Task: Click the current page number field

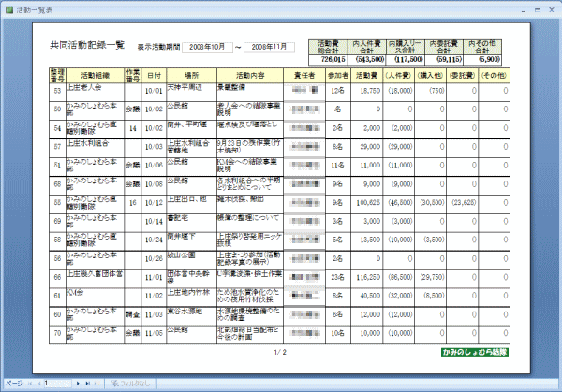Action: tap(58, 385)
